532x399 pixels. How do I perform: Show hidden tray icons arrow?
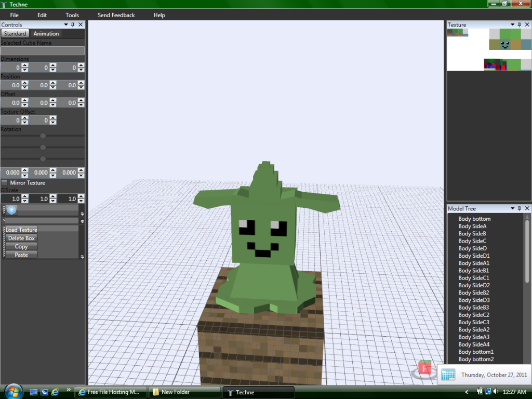tap(467, 392)
